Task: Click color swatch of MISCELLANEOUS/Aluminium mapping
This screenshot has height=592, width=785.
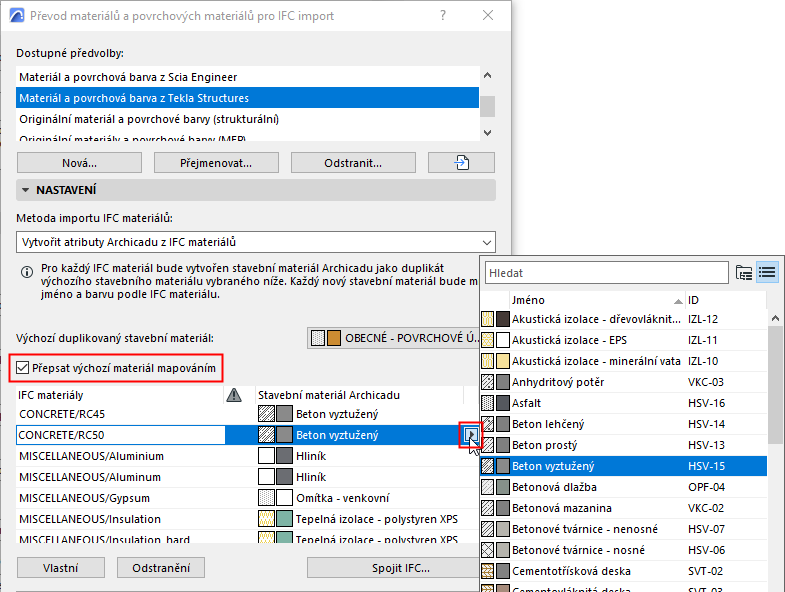Action: (x=284, y=456)
